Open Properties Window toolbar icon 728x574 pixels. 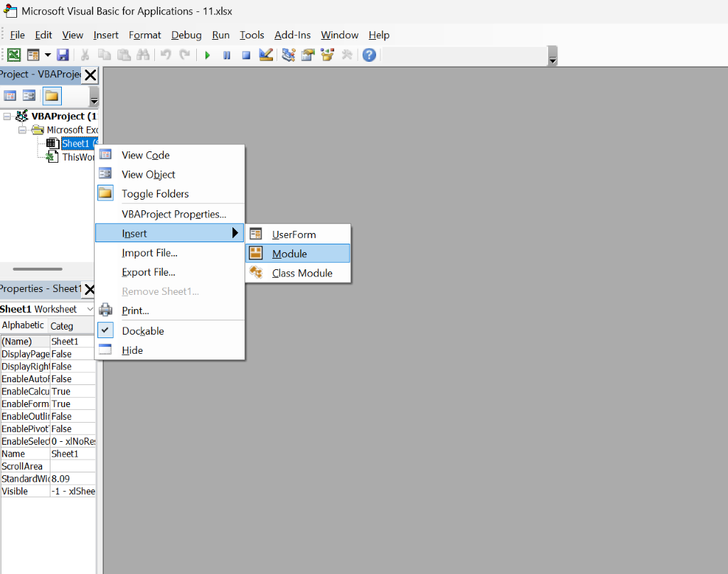pos(308,55)
